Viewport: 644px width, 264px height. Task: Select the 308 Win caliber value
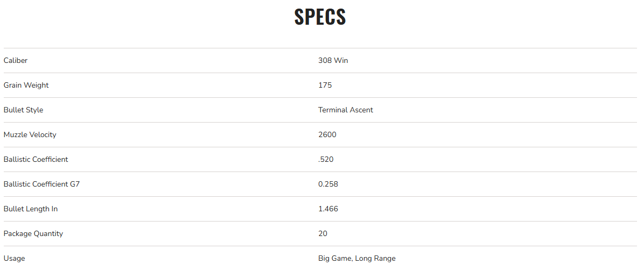(x=333, y=60)
